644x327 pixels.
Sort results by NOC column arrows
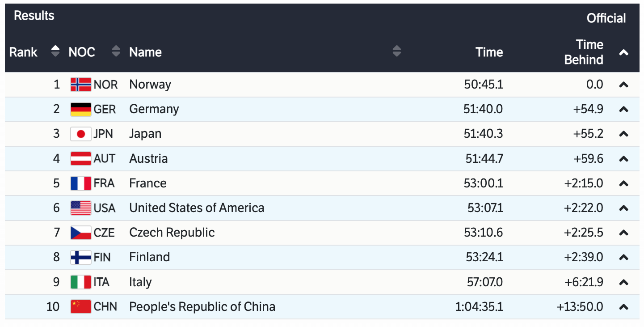pyautogui.click(x=116, y=51)
